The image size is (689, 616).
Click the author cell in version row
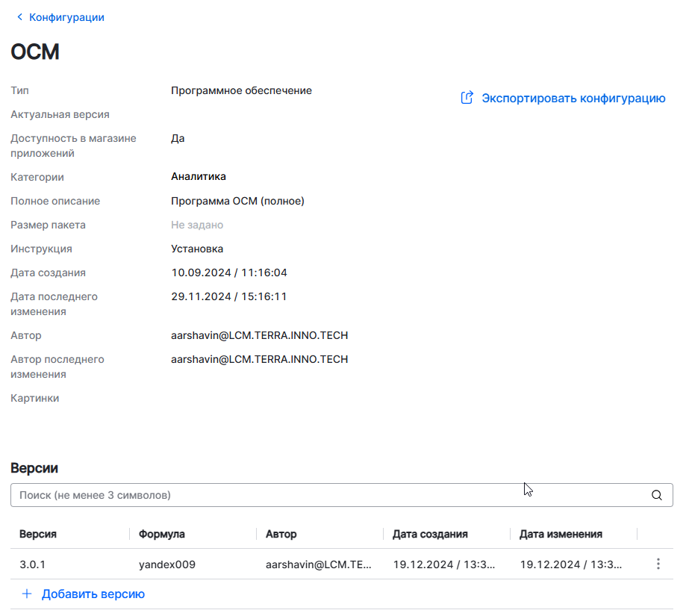pyautogui.click(x=318, y=564)
